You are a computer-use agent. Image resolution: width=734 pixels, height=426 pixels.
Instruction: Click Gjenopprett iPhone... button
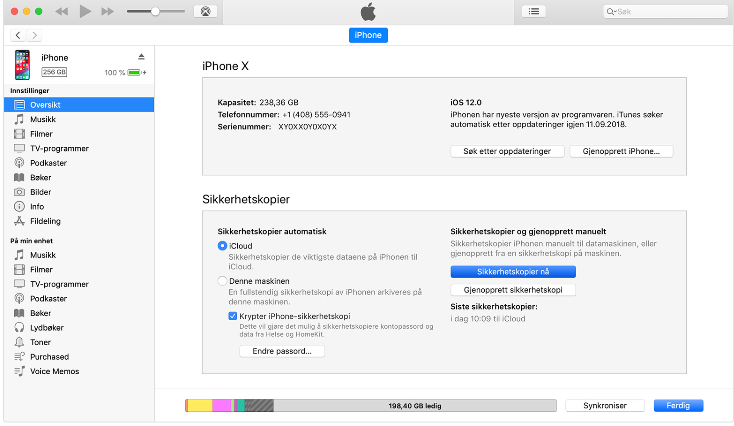621,151
